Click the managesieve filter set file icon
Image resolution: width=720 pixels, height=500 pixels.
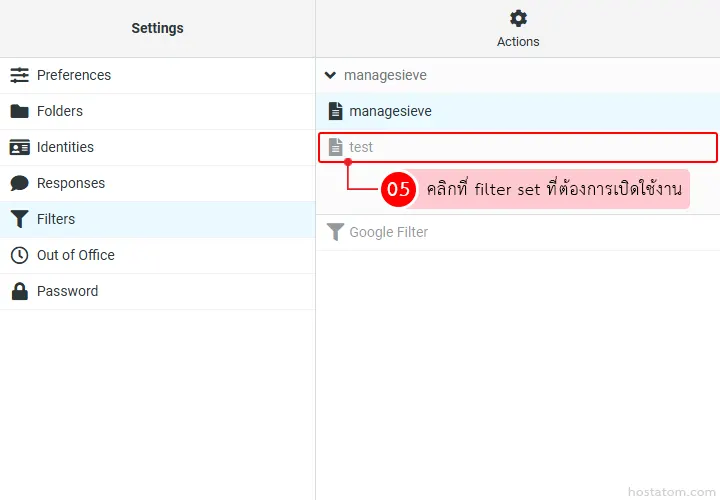tap(336, 111)
